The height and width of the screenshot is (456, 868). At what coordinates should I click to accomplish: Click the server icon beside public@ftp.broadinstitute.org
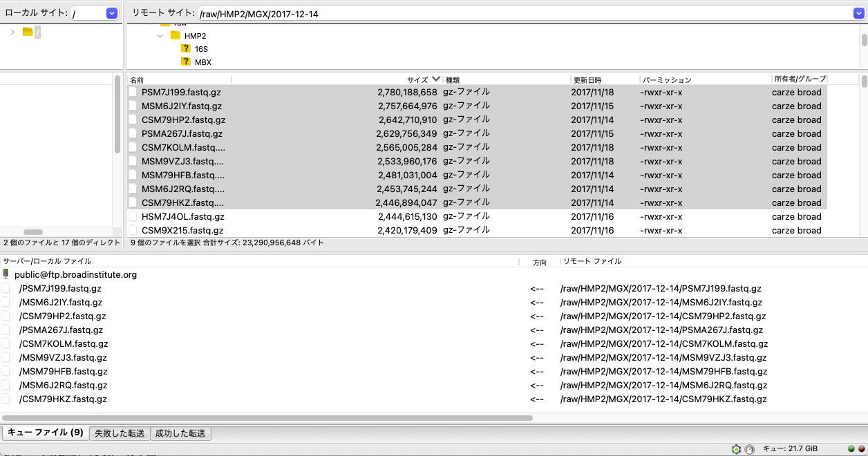(x=6, y=274)
